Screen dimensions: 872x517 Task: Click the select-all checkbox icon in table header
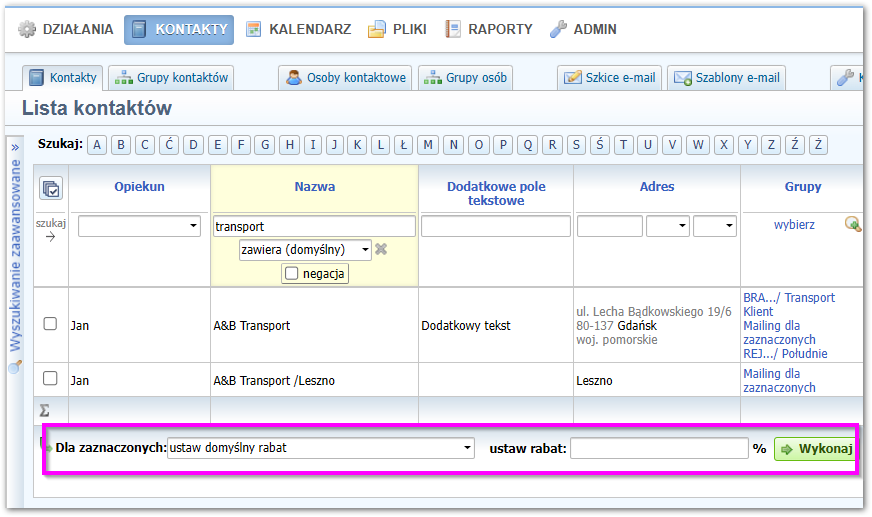click(51, 188)
